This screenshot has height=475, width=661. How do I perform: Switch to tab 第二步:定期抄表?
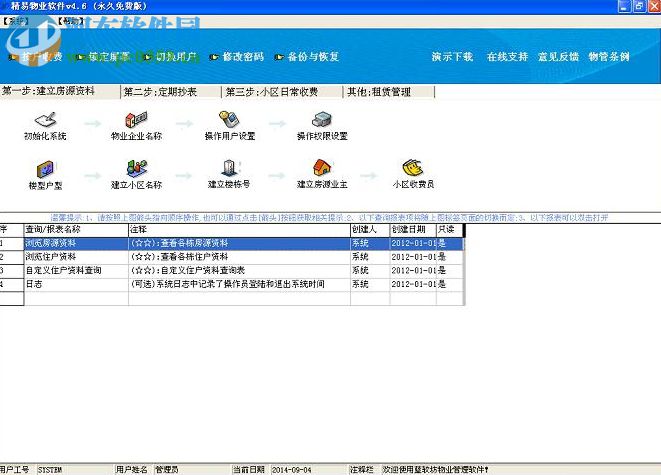pyautogui.click(x=171, y=92)
